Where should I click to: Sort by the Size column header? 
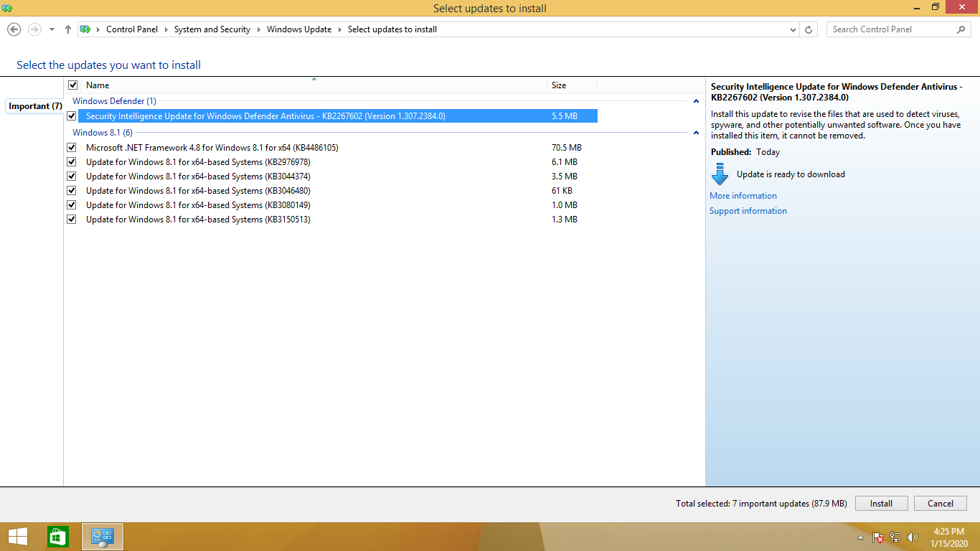(572, 85)
